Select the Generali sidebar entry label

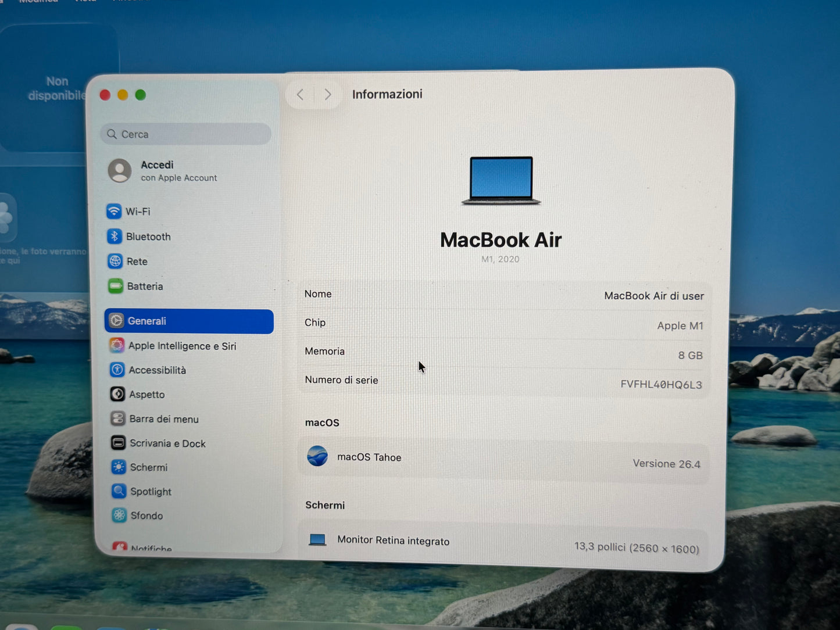point(147,321)
